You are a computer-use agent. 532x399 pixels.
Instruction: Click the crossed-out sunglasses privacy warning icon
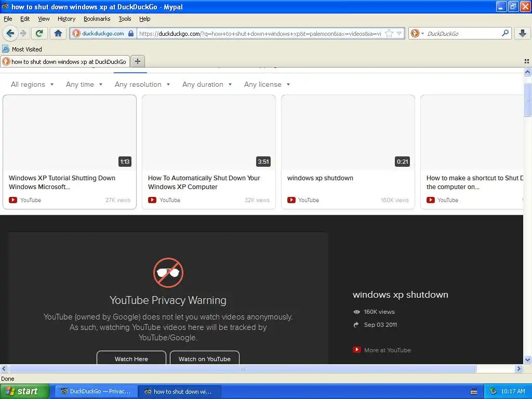point(168,272)
